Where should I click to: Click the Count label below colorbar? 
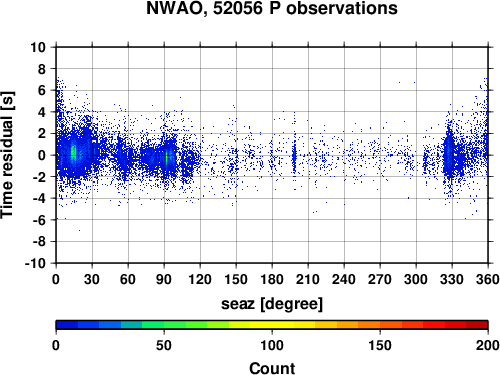click(272, 368)
